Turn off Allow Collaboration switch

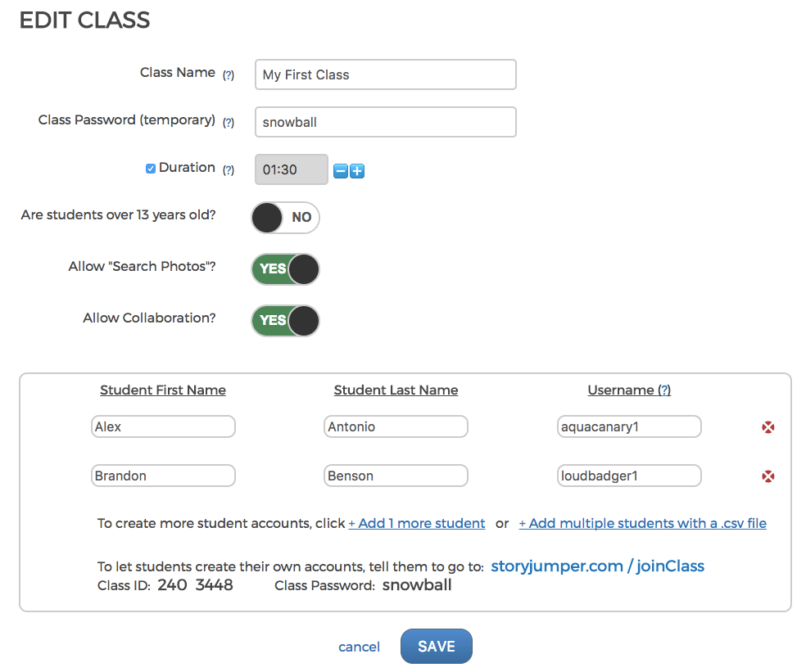pyautogui.click(x=285, y=320)
